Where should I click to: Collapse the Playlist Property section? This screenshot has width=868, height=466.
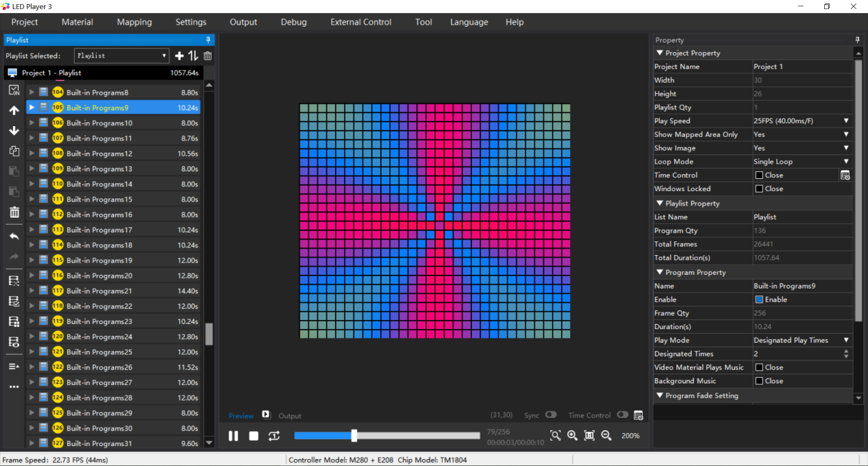tap(660, 204)
